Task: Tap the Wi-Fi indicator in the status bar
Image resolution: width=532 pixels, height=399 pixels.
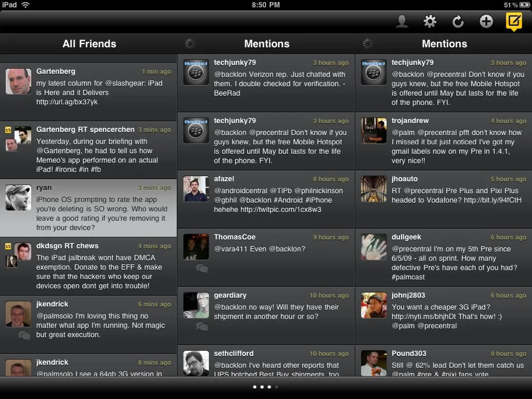Action: pos(26,5)
